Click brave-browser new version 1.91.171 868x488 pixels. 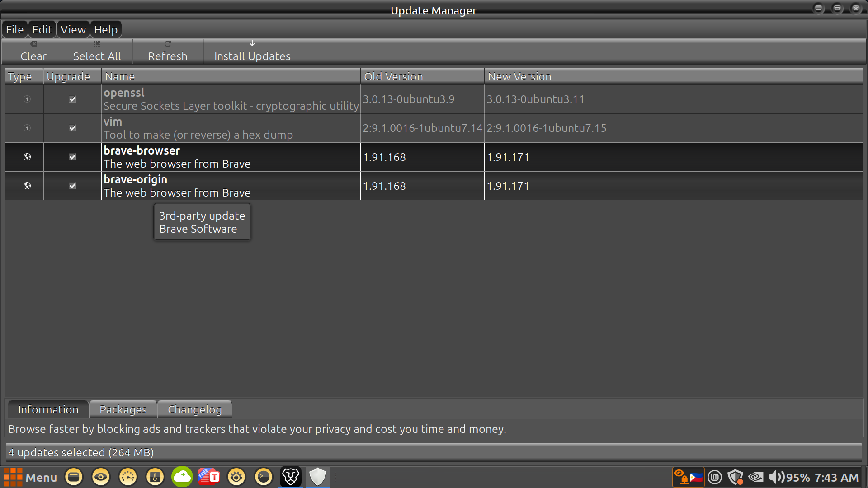click(x=508, y=157)
